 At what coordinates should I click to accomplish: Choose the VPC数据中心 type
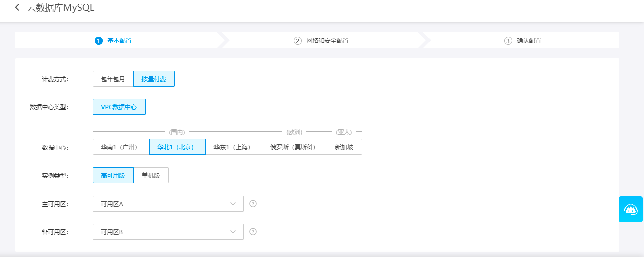tap(119, 107)
